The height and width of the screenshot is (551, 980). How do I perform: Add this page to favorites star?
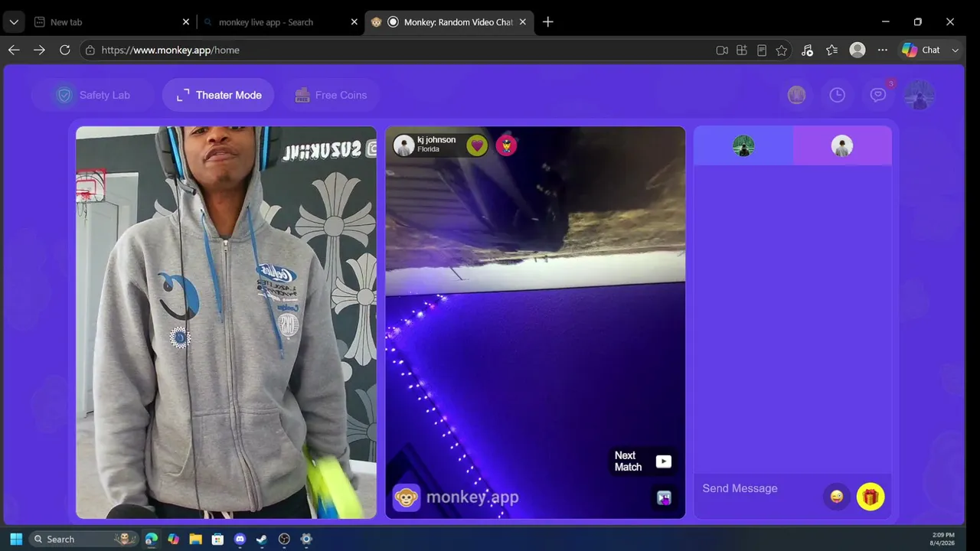(x=781, y=50)
